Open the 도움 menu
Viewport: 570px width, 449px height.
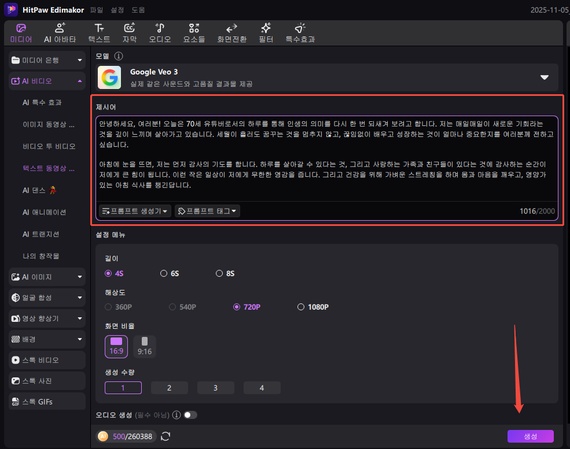(138, 10)
